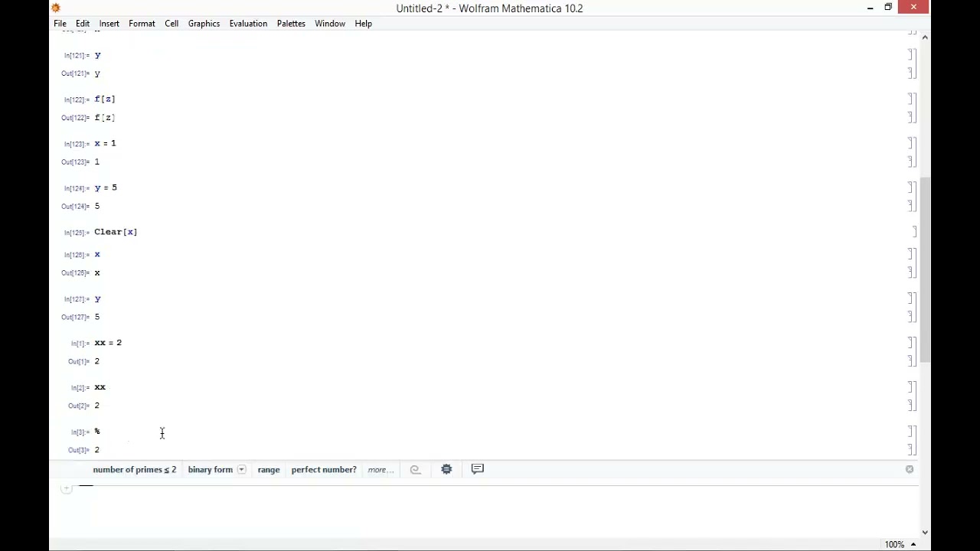980x551 pixels.
Task: Click the output 'x' of Out[126]
Action: click(x=96, y=272)
